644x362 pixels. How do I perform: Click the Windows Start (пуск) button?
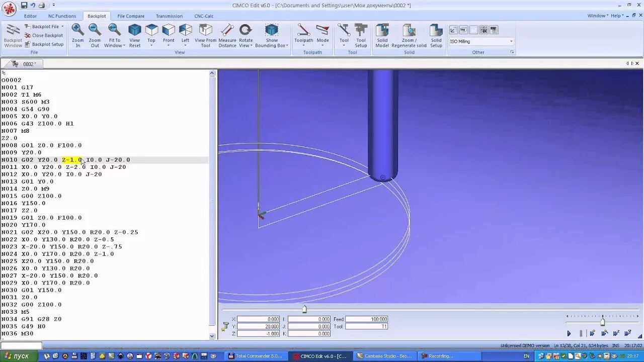coord(19,356)
